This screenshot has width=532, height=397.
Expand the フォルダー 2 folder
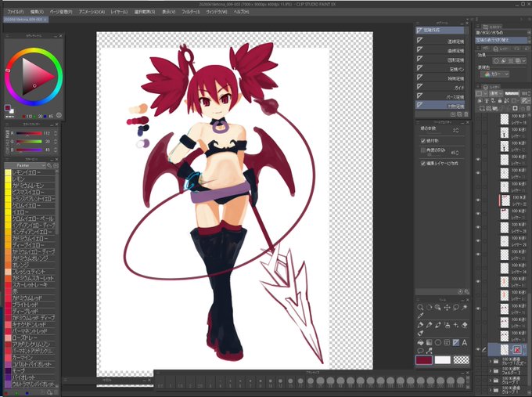[x=491, y=371]
